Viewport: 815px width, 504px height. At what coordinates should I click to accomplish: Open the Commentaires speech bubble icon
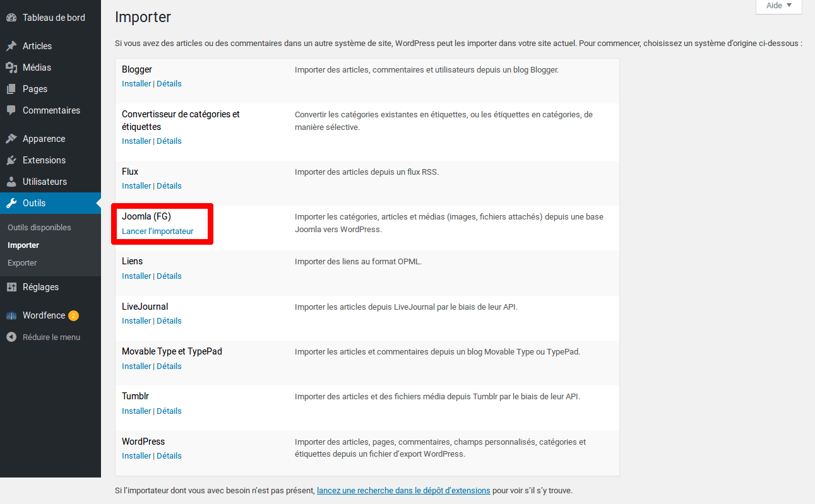[11, 110]
